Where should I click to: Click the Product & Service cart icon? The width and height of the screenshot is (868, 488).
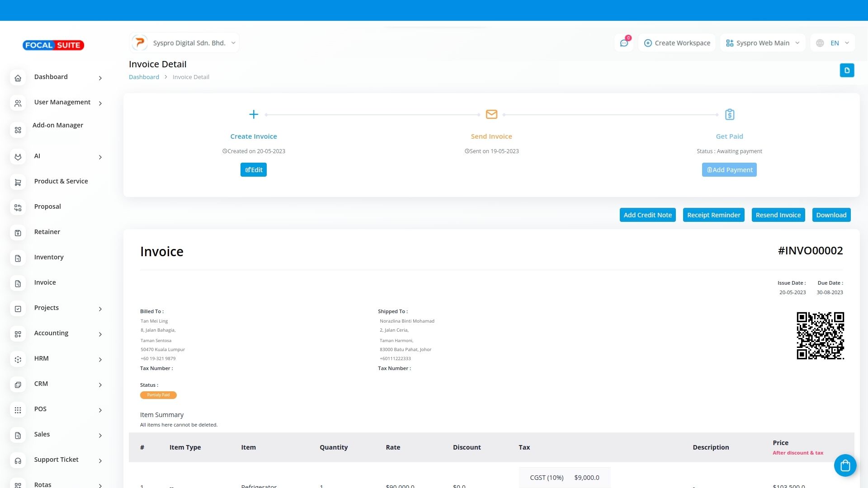[x=18, y=183]
